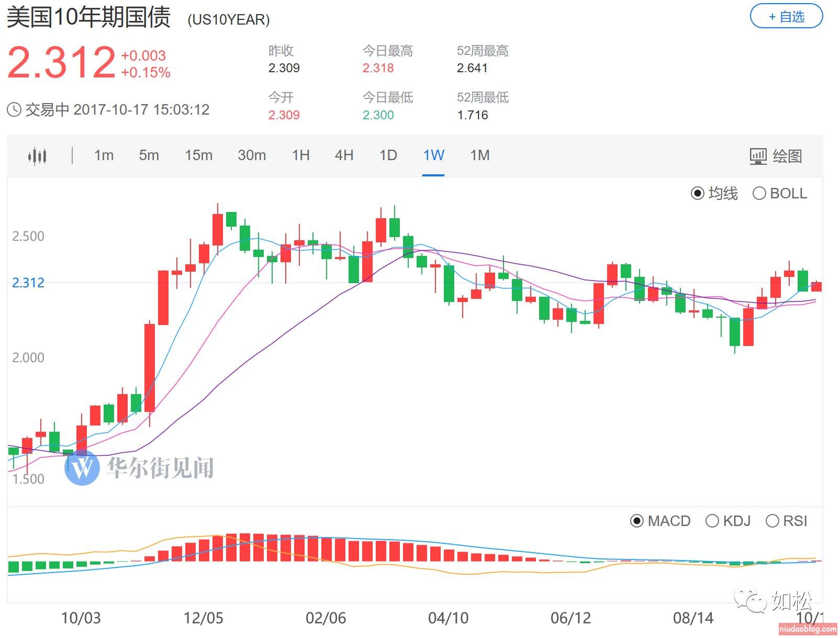
Task: Click the 06/12 date axis label
Action: (570, 618)
